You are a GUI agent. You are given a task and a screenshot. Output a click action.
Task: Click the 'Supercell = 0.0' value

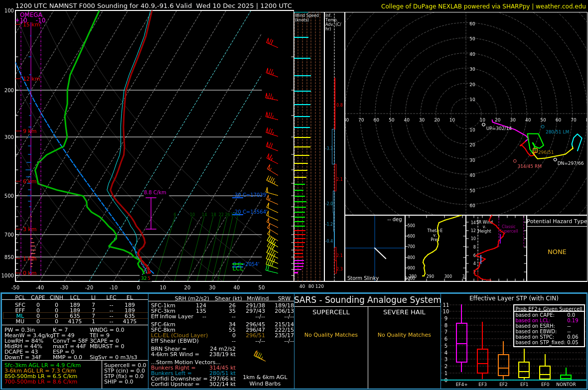125,365
